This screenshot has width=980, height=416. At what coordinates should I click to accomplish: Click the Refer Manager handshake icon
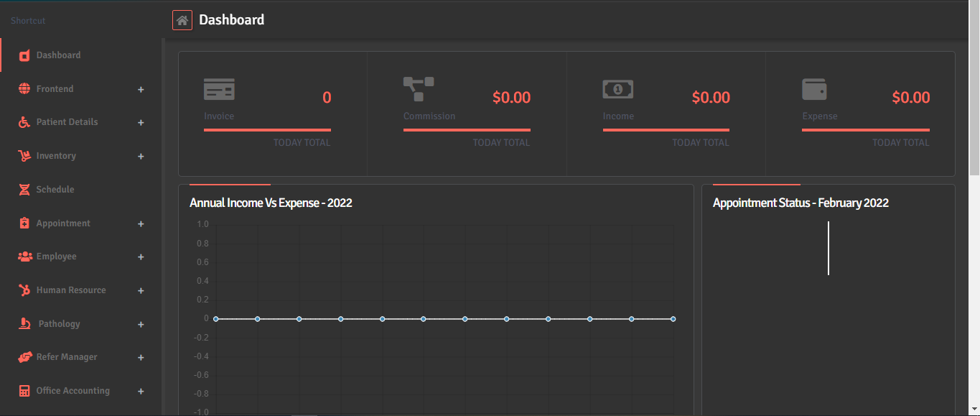pyautogui.click(x=24, y=357)
